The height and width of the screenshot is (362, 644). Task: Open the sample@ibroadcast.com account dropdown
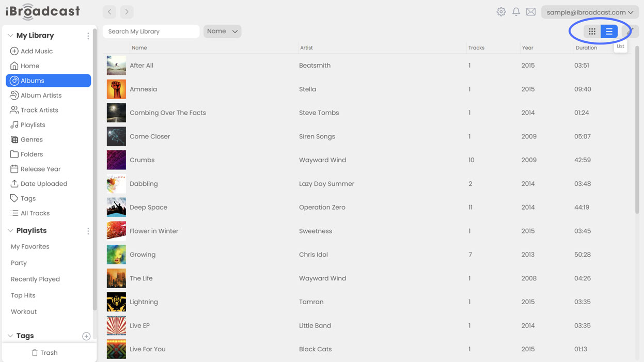pos(590,12)
